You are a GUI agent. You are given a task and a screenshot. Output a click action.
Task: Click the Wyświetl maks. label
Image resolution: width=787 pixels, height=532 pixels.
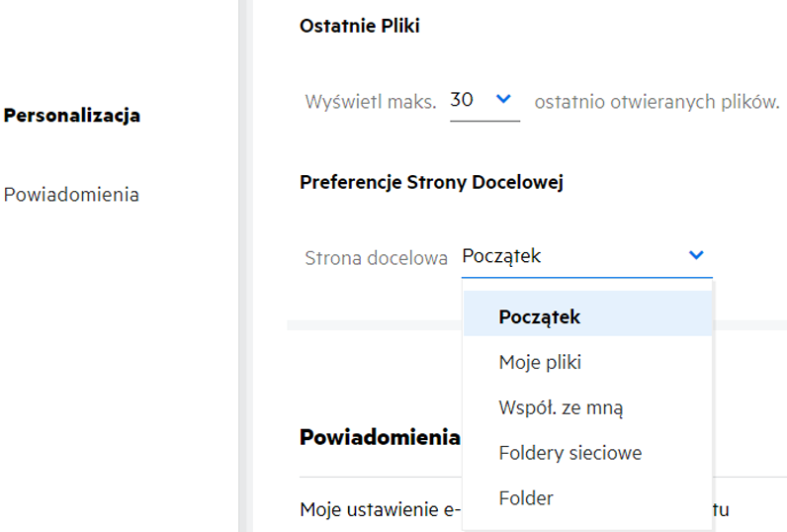[371, 101]
